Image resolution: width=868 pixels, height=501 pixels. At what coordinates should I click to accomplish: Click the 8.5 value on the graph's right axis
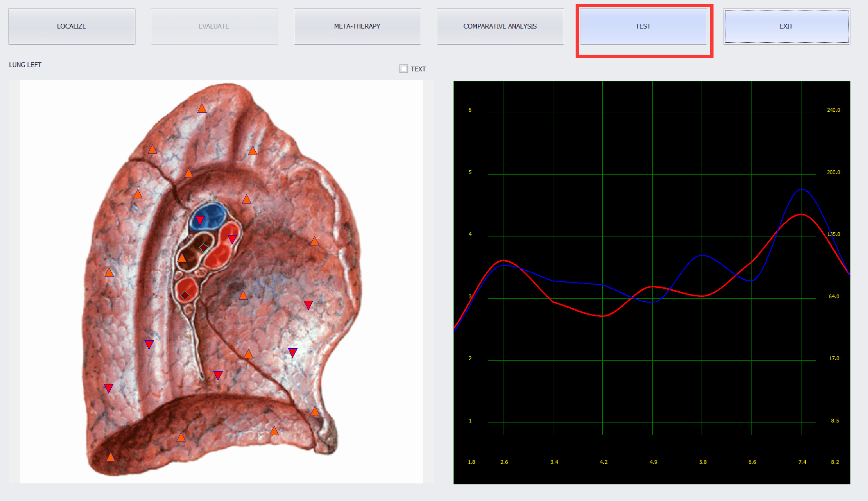(x=835, y=421)
